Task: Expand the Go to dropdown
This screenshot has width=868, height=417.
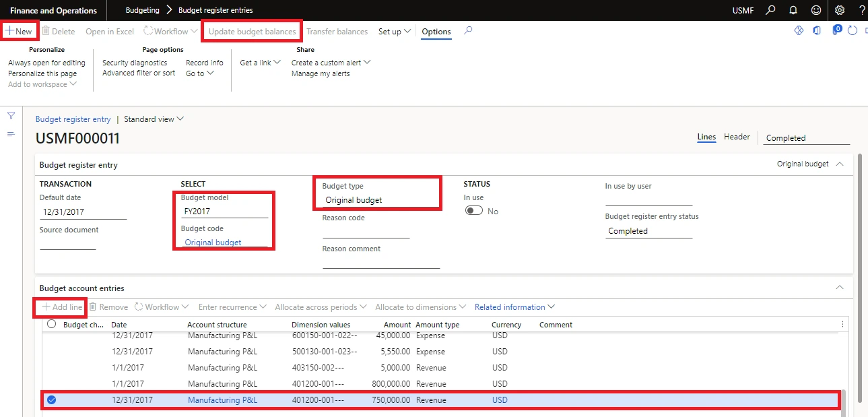Action: (x=200, y=73)
